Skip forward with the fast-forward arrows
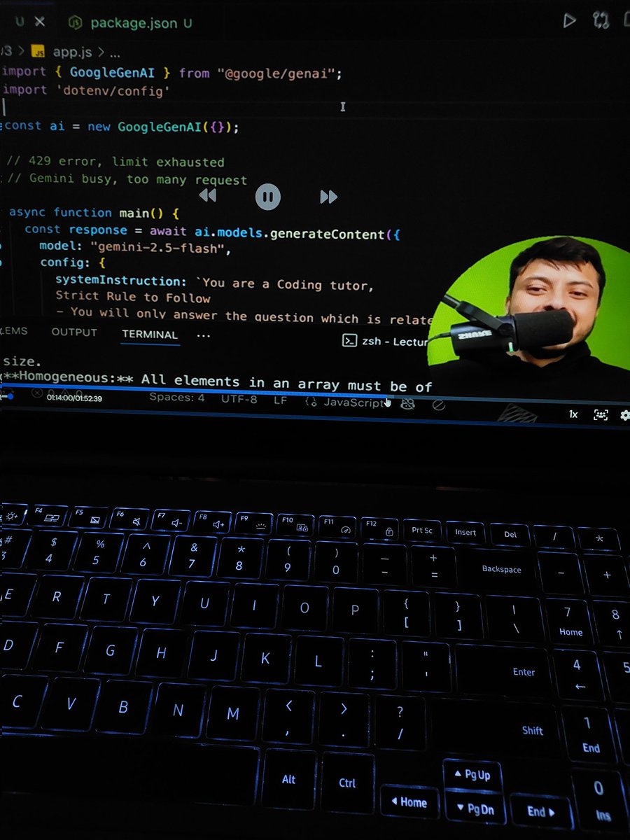The height and width of the screenshot is (840, 630). [x=328, y=197]
